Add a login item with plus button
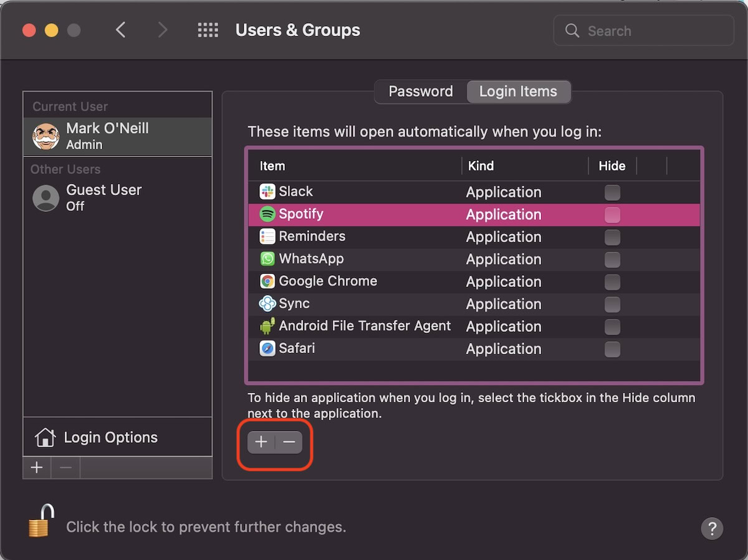 pos(261,442)
